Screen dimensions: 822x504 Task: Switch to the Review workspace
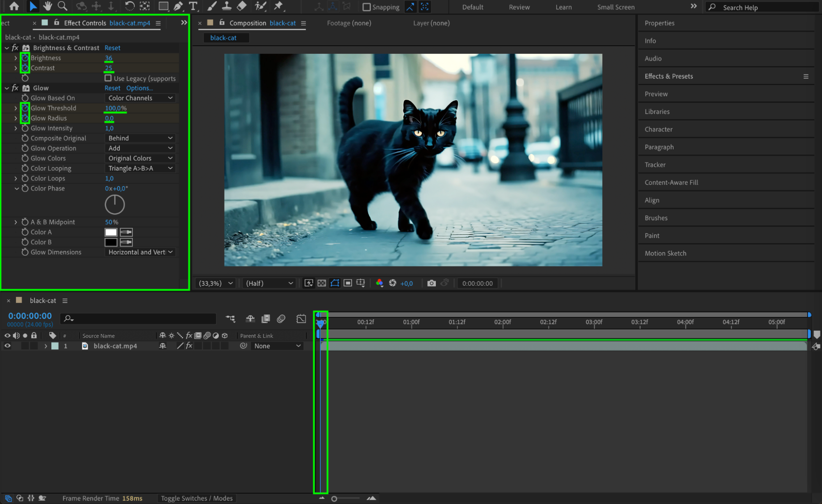click(519, 7)
